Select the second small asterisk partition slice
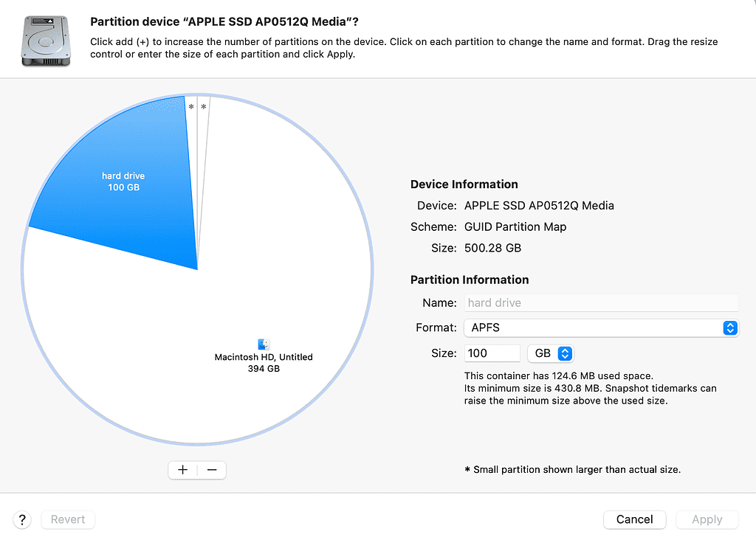This screenshot has height=537, width=756. [x=204, y=108]
